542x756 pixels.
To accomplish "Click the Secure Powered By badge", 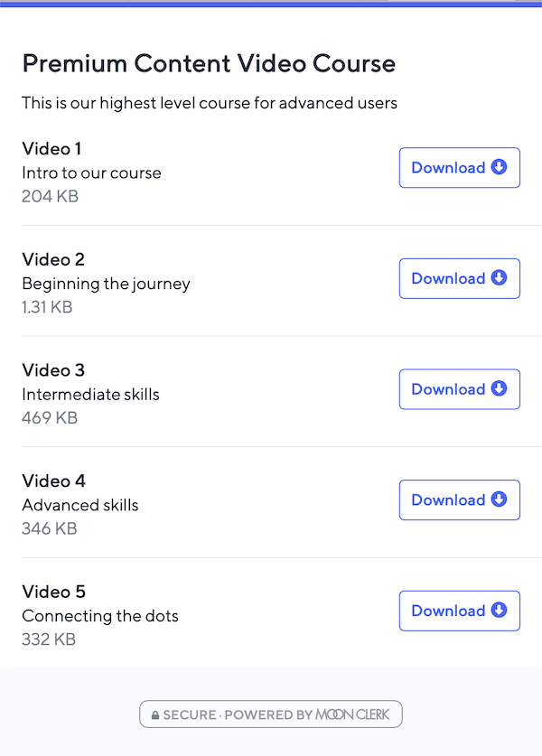I will pos(271,714).
